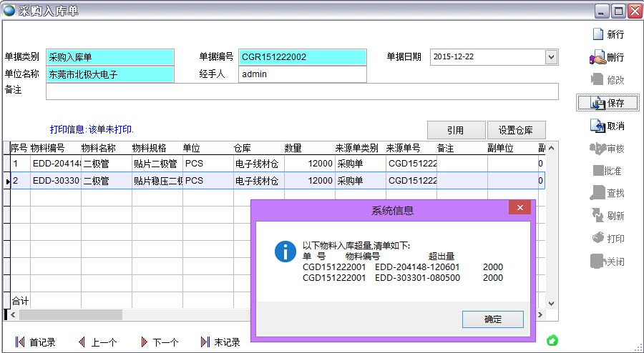Screen dimensions: 644x353
Task: Click the green icon at bottom right
Action: 552,340
